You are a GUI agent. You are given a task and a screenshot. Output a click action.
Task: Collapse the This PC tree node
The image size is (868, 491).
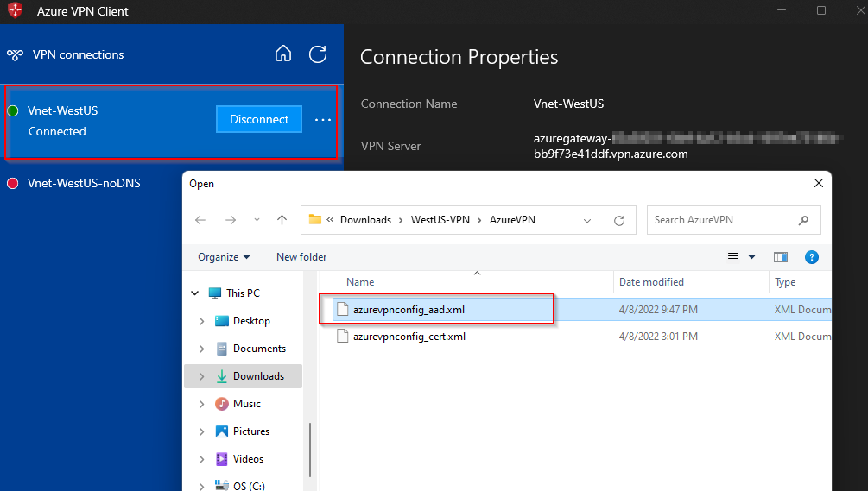[195, 293]
